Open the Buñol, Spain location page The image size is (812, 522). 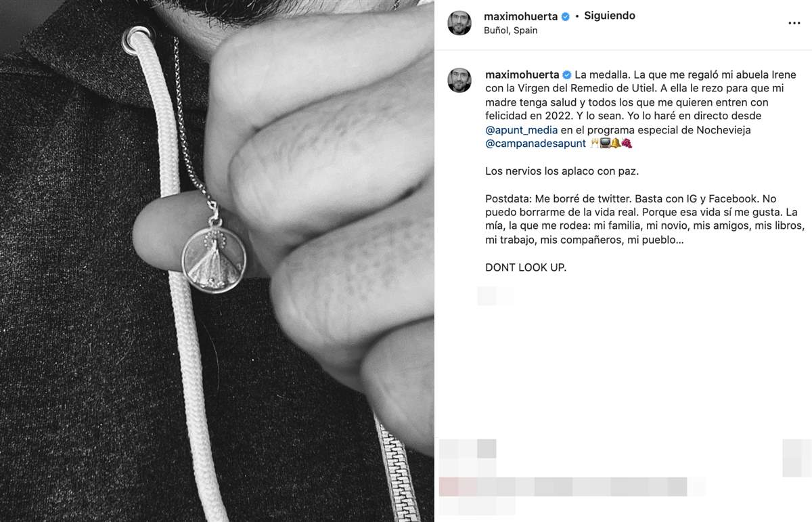coord(512,30)
